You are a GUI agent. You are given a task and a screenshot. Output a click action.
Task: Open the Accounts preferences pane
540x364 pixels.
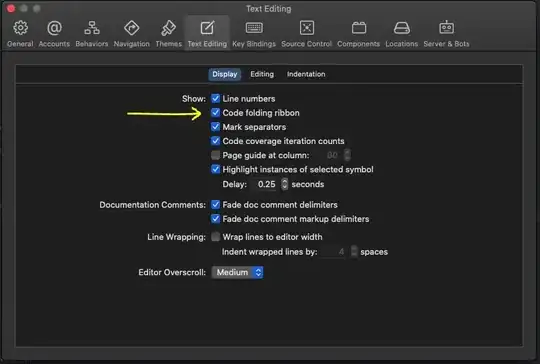(54, 33)
